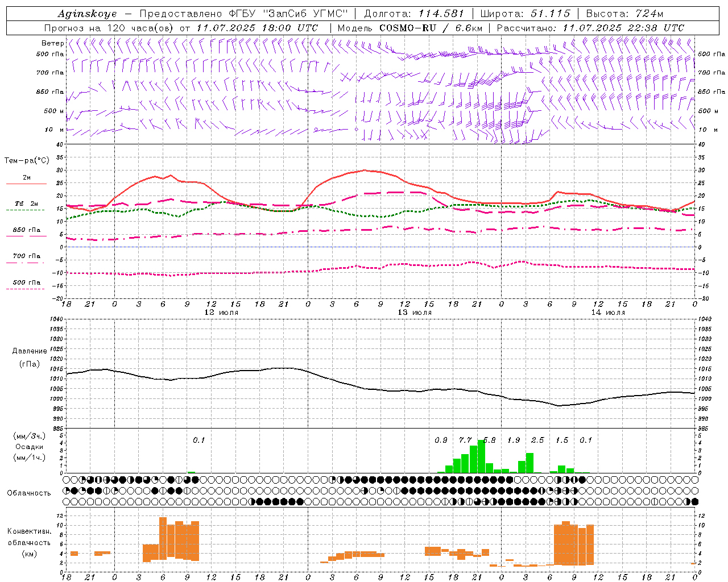The width and height of the screenshot is (728, 582).
Task: Click the "Рассчитано: 11.07.2025 22:38 UTC" timestamp
Action: [x=590, y=28]
